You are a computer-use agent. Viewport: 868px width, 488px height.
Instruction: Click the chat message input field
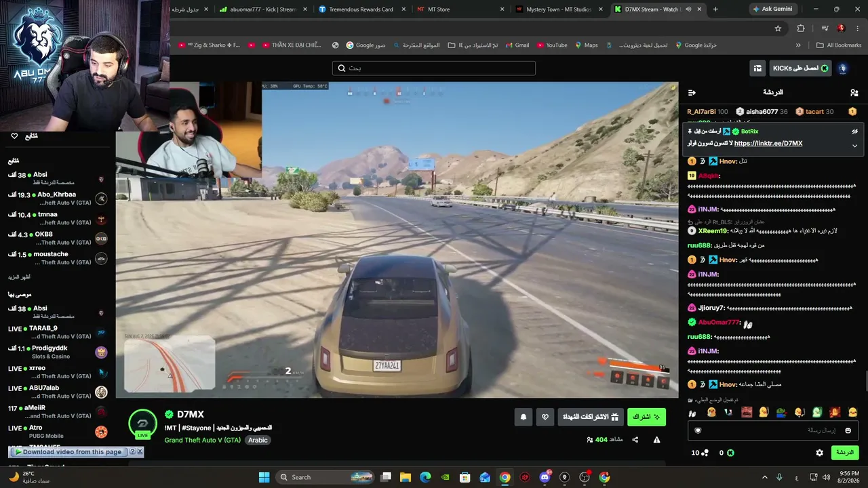(774, 430)
